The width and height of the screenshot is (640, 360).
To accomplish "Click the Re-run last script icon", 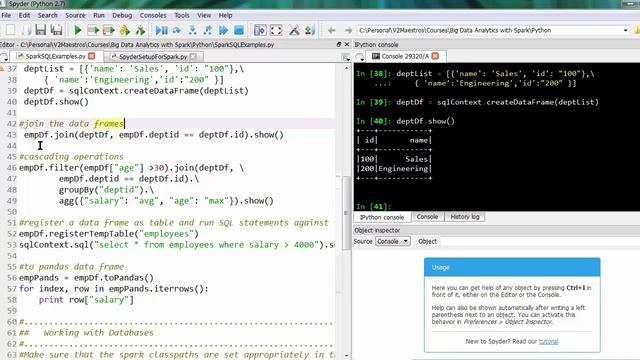I will pos(140,30).
